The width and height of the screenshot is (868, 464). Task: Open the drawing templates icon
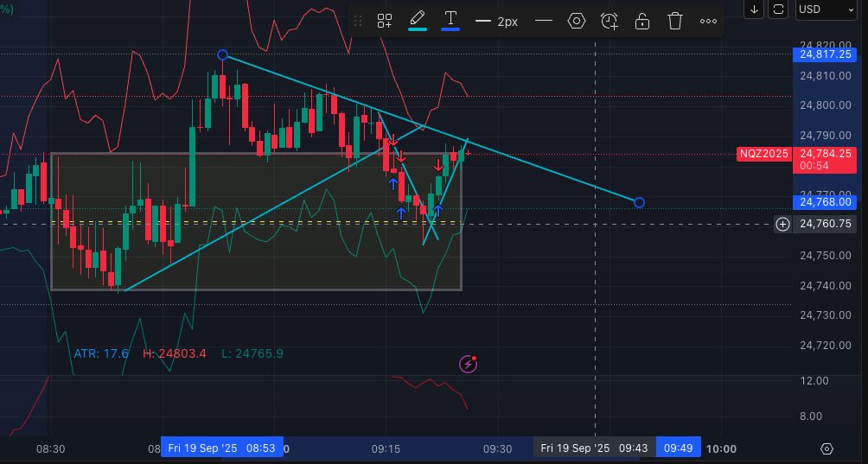[385, 22]
